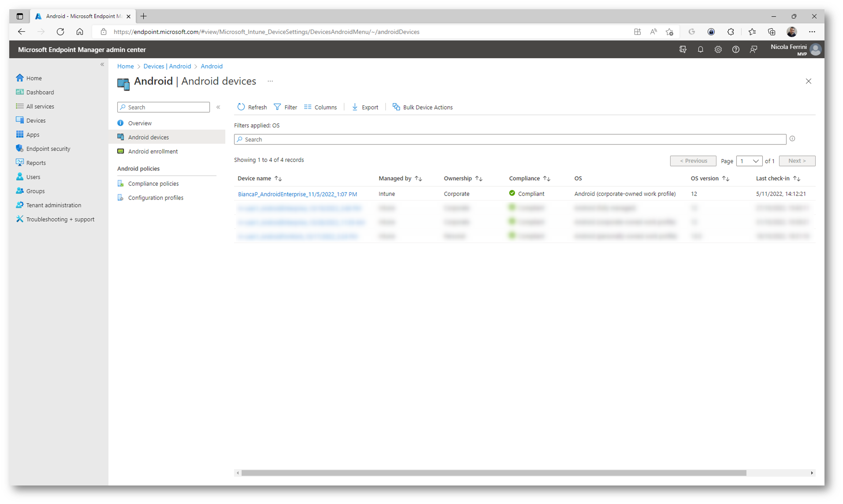Click the Android breadcrumb link
Image resolution: width=843 pixels, height=504 pixels.
[212, 66]
